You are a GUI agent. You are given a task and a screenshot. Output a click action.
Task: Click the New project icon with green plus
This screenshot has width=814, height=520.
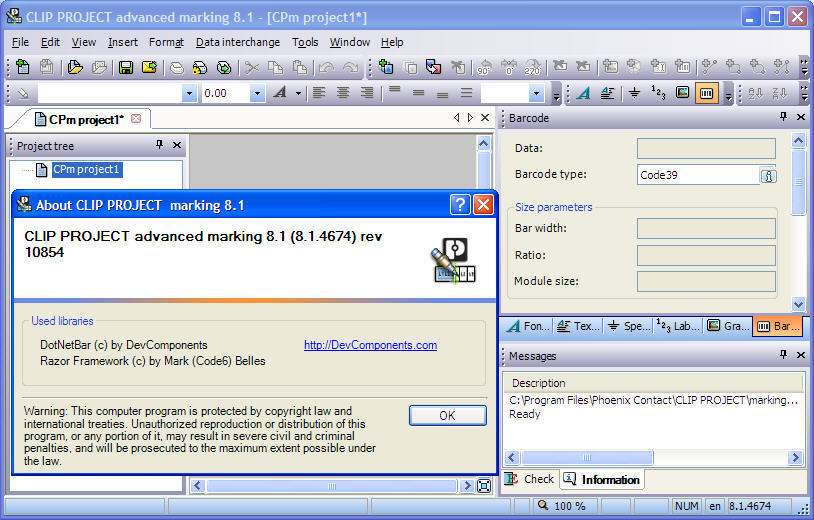(x=22, y=67)
